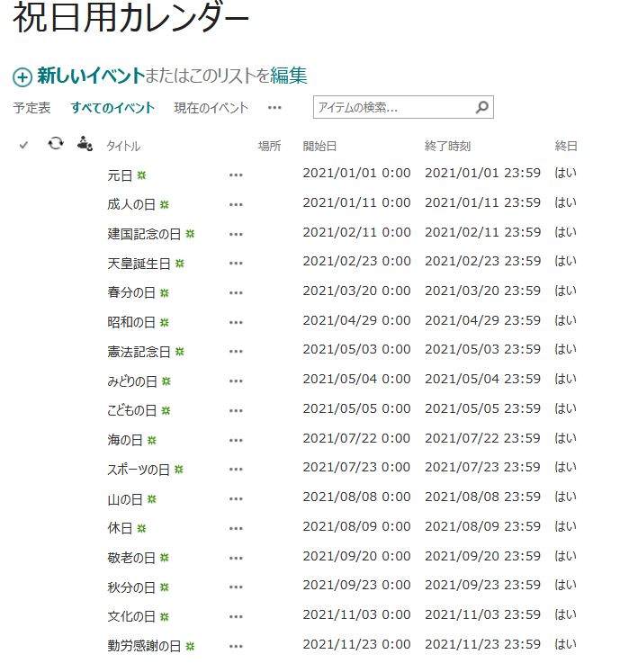Click end time 2021/08/09 23:59
The height and width of the screenshot is (672, 620).
[x=483, y=526]
